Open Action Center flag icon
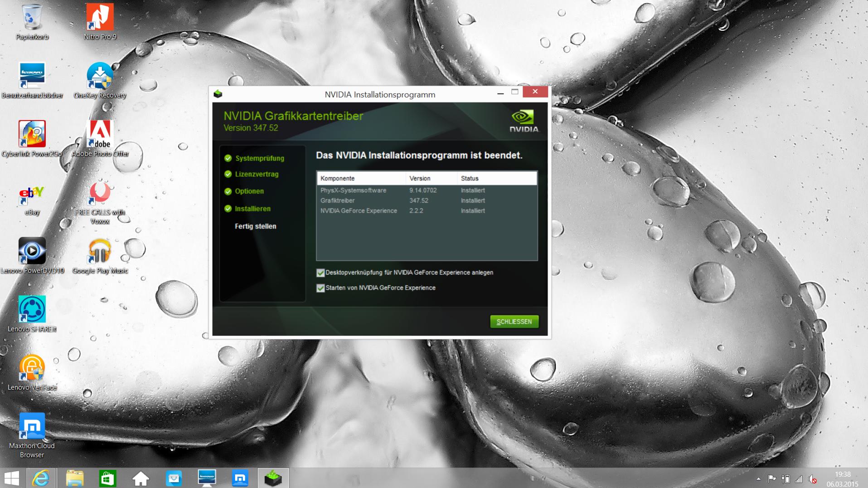Image resolution: width=868 pixels, height=488 pixels. pyautogui.click(x=772, y=479)
